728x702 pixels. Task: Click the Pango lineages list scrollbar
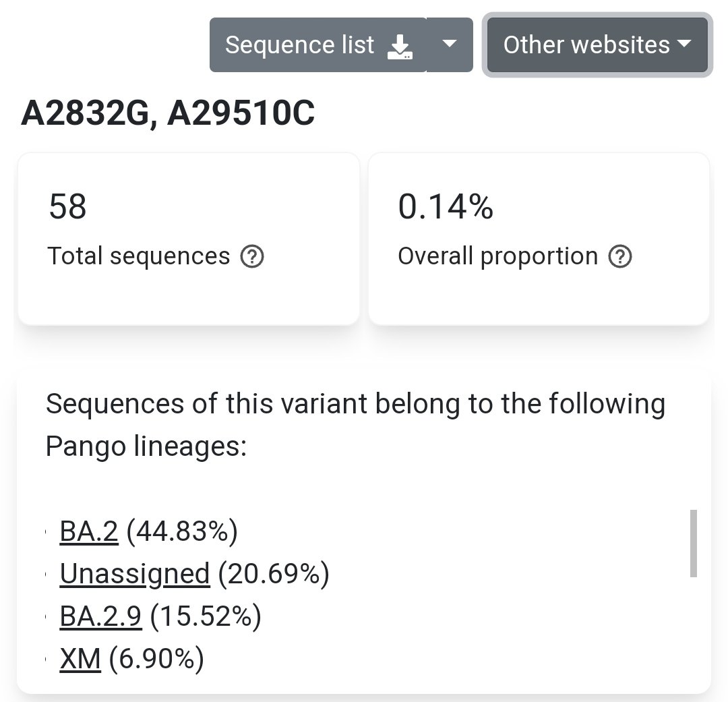pyautogui.click(x=693, y=544)
